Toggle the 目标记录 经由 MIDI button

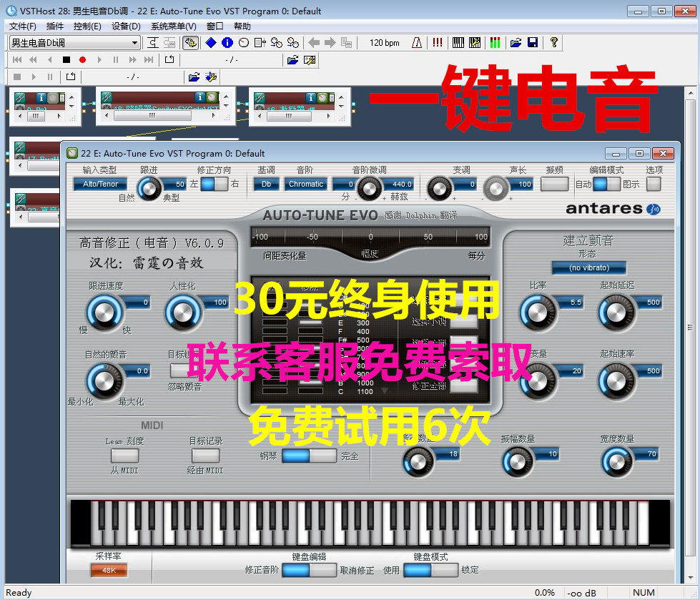205,456
